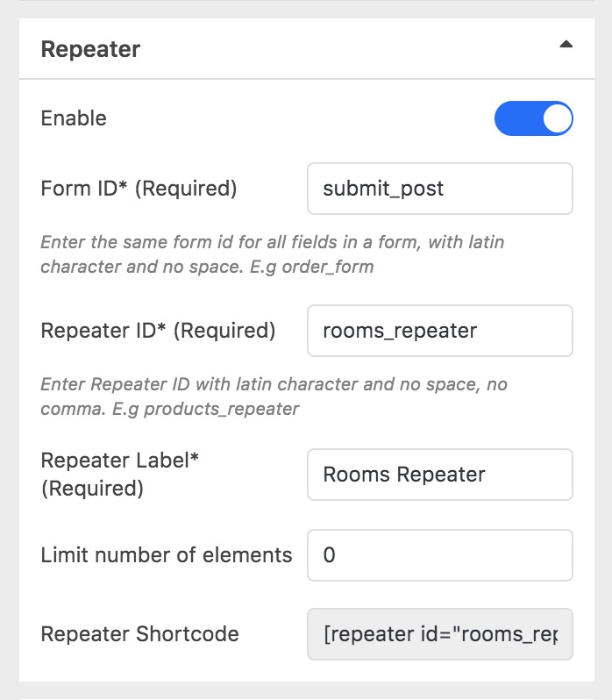Click the "Limit number of elements" label
Viewport: 612px width, 700px height.
point(167,554)
